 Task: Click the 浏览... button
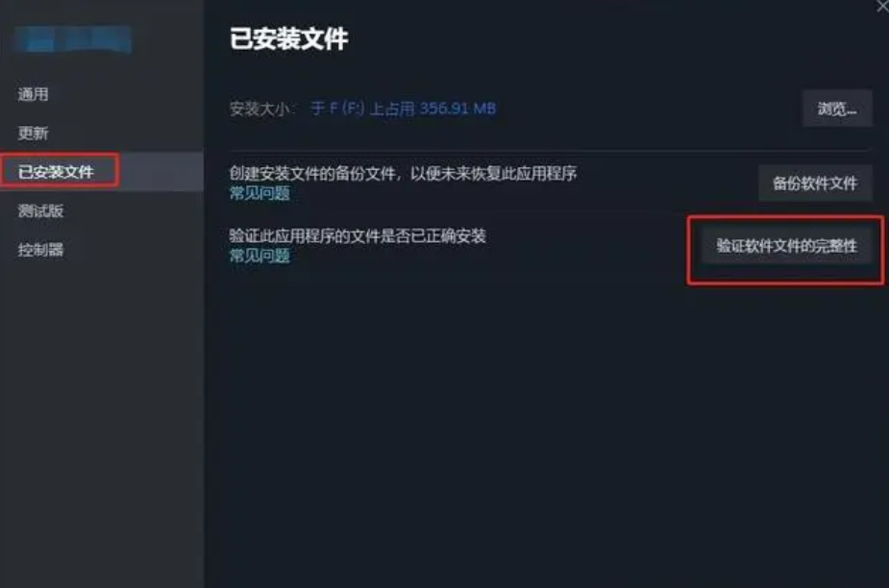(x=837, y=109)
